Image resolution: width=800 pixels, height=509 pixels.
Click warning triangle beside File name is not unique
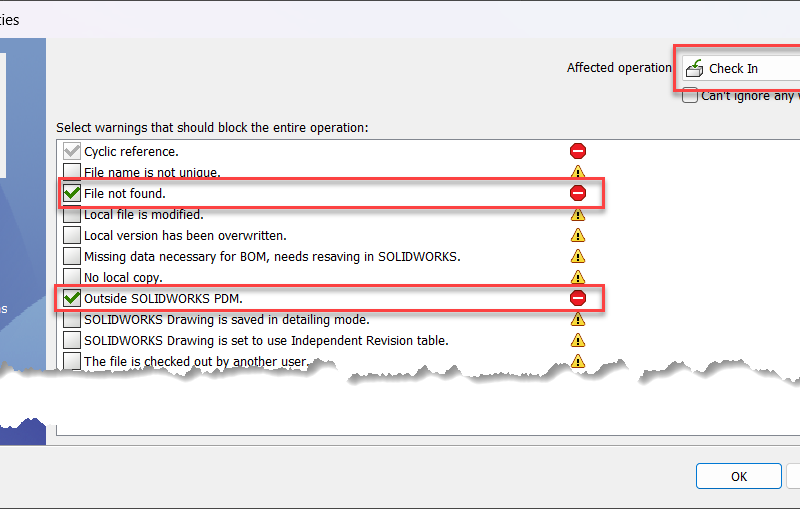pyautogui.click(x=577, y=172)
